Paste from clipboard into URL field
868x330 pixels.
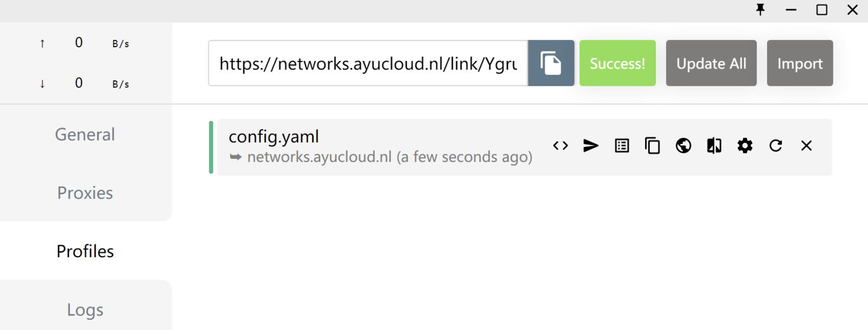coord(551,63)
